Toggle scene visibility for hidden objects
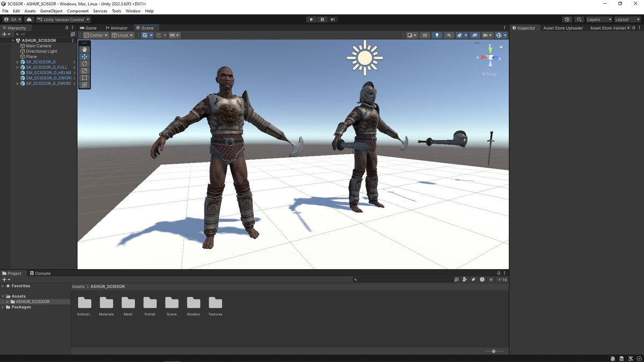 [x=474, y=35]
